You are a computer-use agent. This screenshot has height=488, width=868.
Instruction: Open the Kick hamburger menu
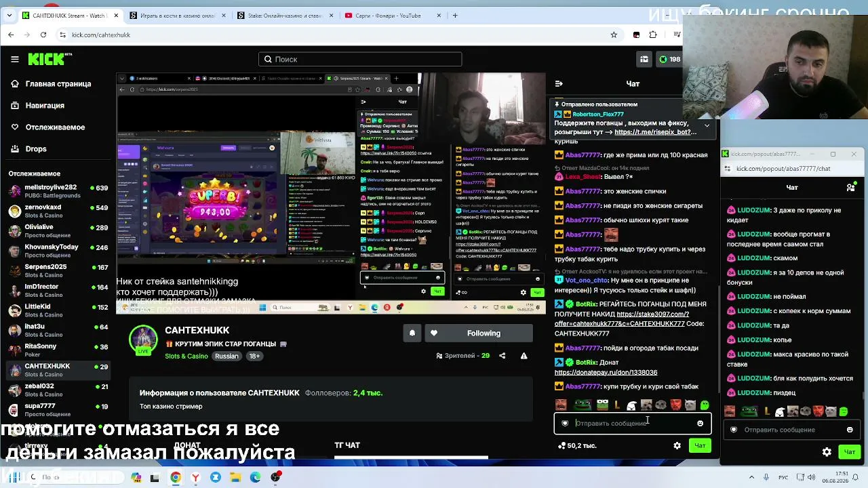pyautogui.click(x=14, y=59)
